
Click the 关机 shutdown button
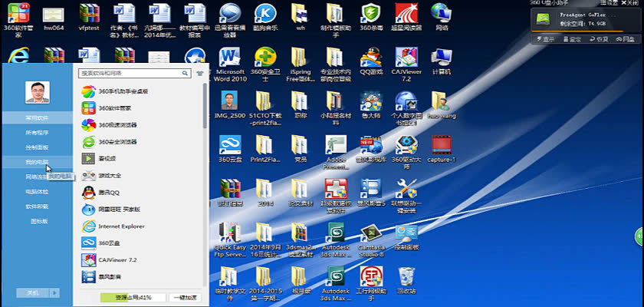point(33,293)
